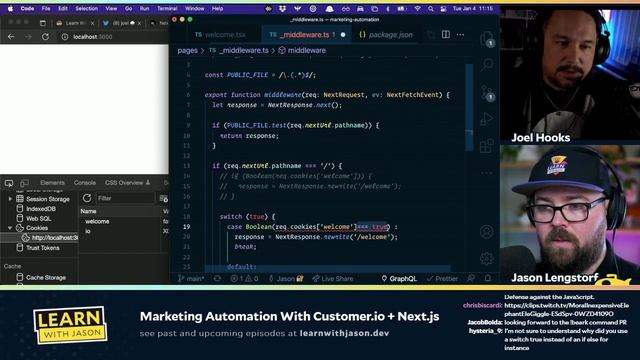Activate the DevTools inspect element picker
Viewport: 640px width, 360px height.
[9, 183]
